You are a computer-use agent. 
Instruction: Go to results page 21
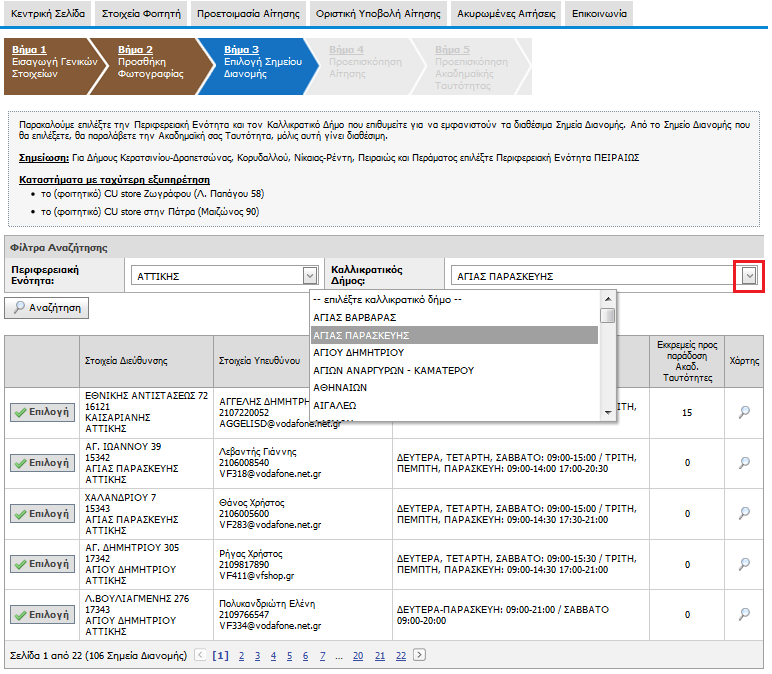380,656
